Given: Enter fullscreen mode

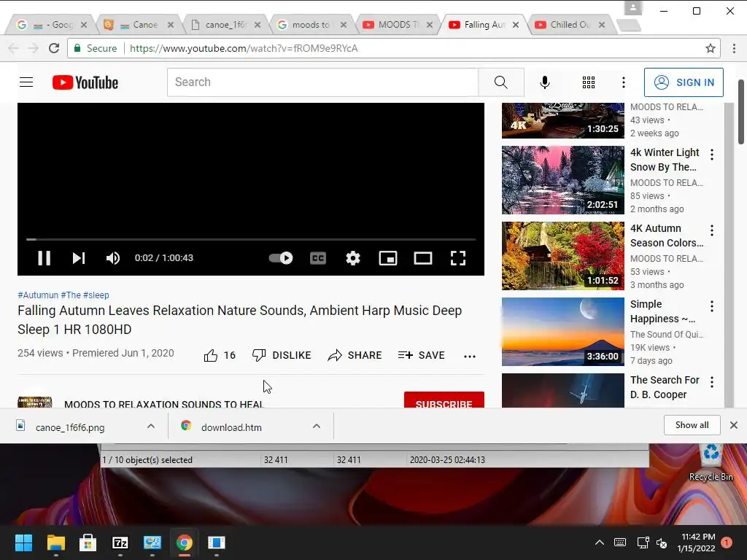Looking at the screenshot, I should [x=458, y=258].
